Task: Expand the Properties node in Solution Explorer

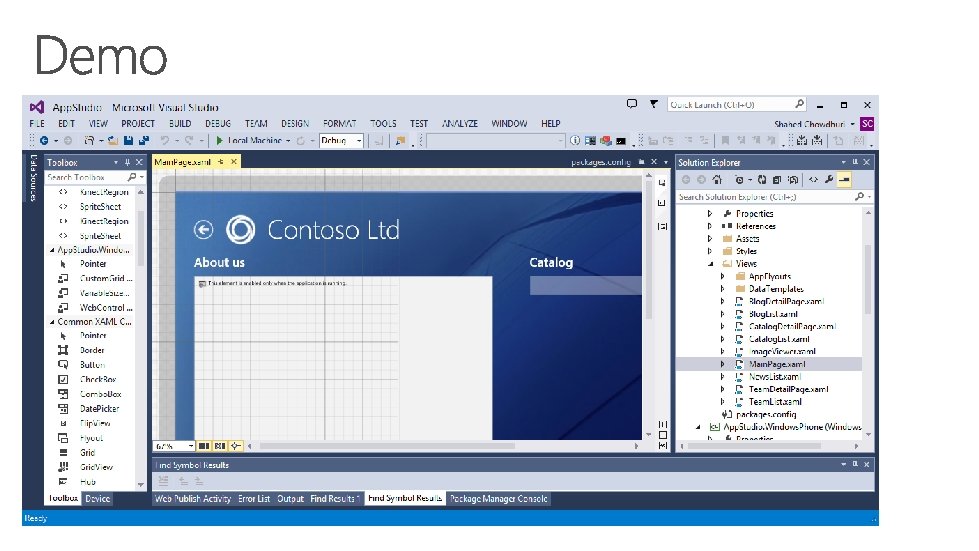Action: pos(710,213)
